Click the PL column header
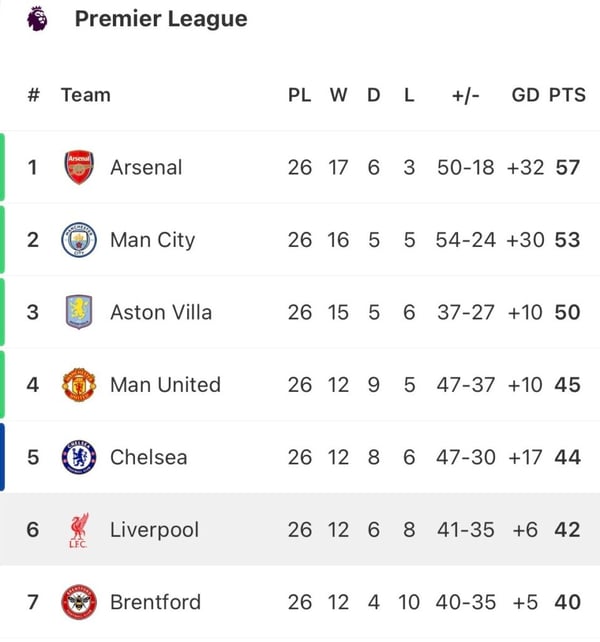 pos(299,95)
